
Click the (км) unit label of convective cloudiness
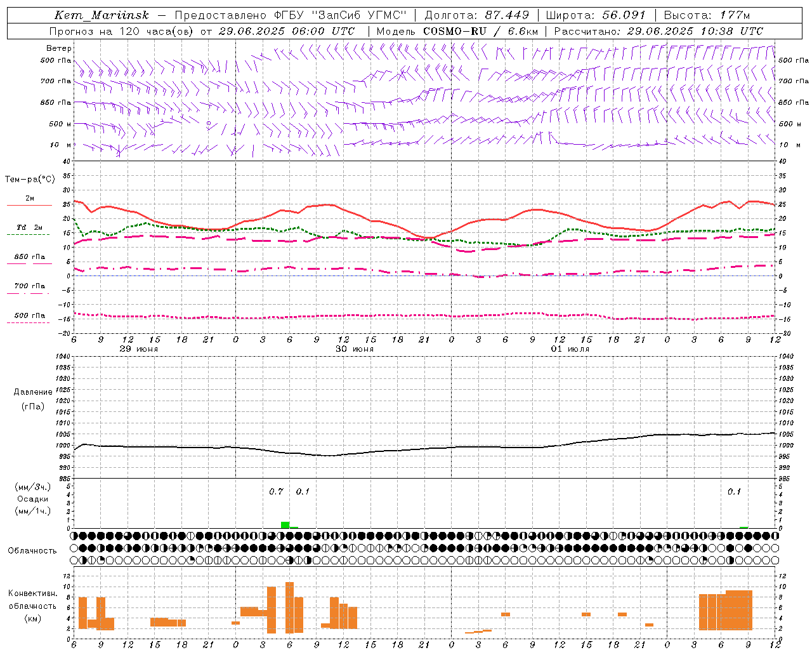33,618
